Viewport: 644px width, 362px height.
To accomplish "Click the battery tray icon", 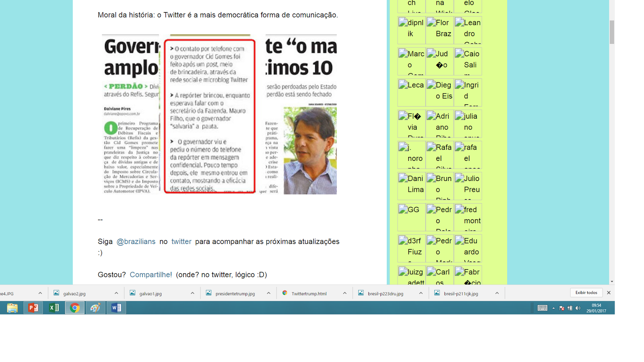I will (570, 308).
